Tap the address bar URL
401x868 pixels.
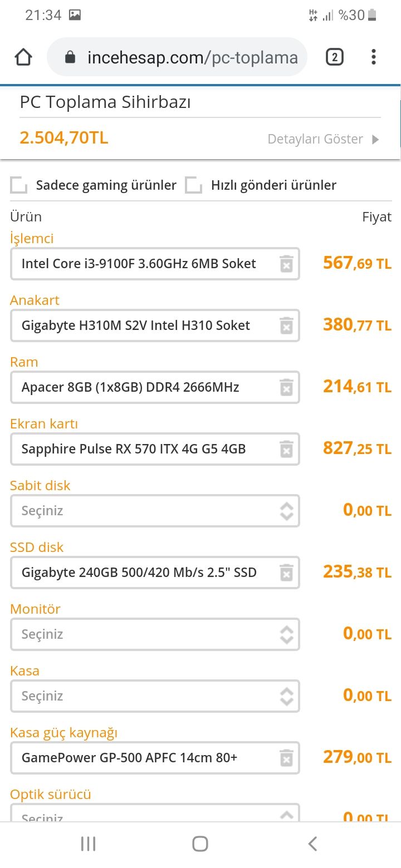192,57
